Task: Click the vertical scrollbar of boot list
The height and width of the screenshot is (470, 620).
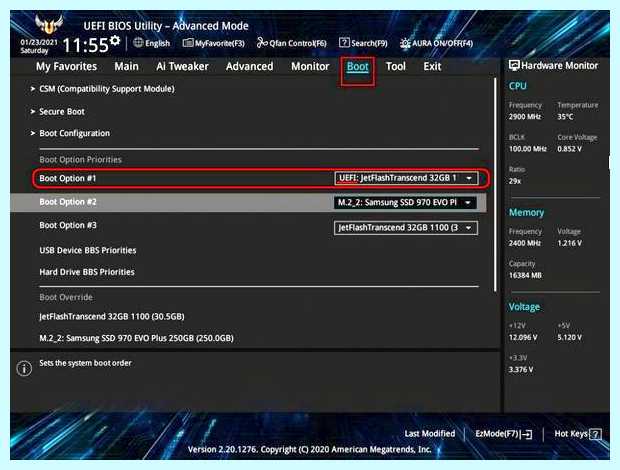Action: (x=495, y=185)
